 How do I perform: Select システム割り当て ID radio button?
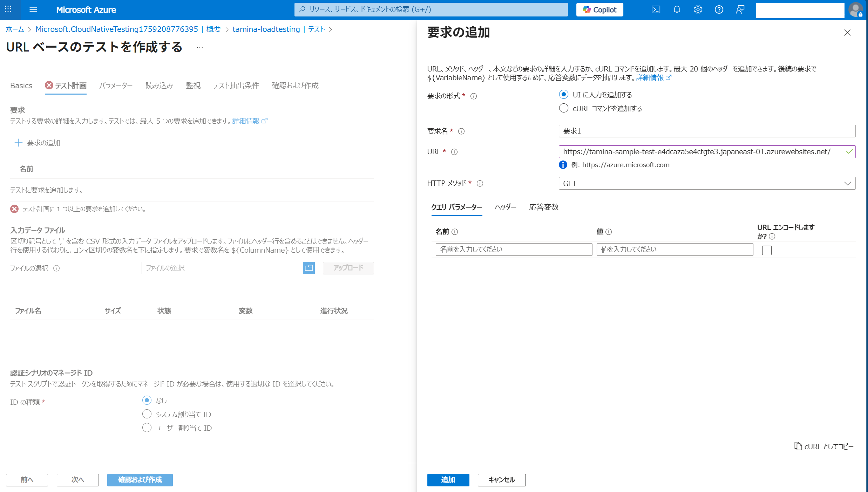[x=147, y=414]
